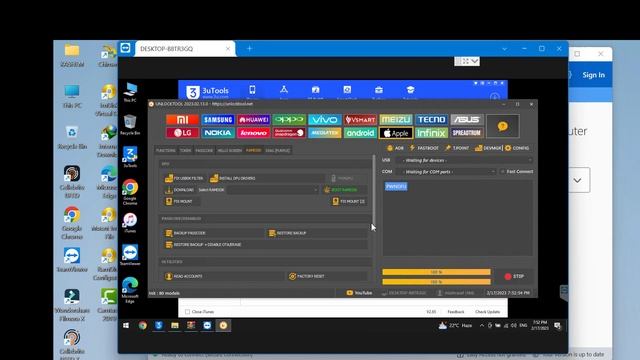Select the MediaTek brand logo
Screen dimensions: 640x360
point(324,133)
